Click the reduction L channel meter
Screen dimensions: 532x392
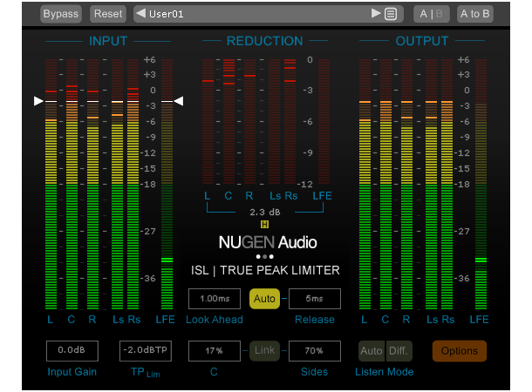click(x=208, y=122)
